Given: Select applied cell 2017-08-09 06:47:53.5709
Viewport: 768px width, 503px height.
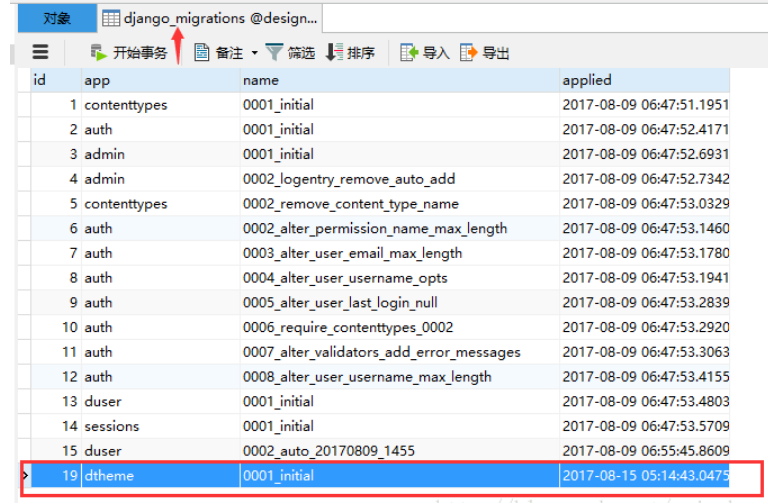Looking at the screenshot, I should [x=645, y=426].
